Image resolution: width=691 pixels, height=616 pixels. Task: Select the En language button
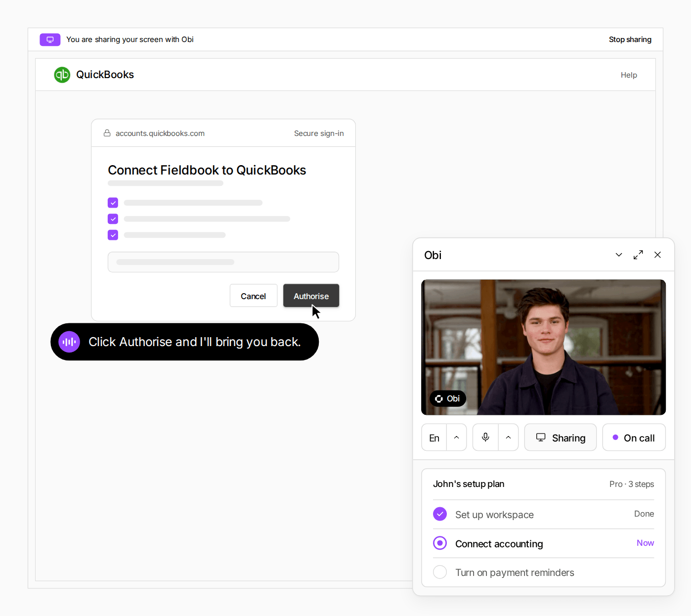click(434, 438)
